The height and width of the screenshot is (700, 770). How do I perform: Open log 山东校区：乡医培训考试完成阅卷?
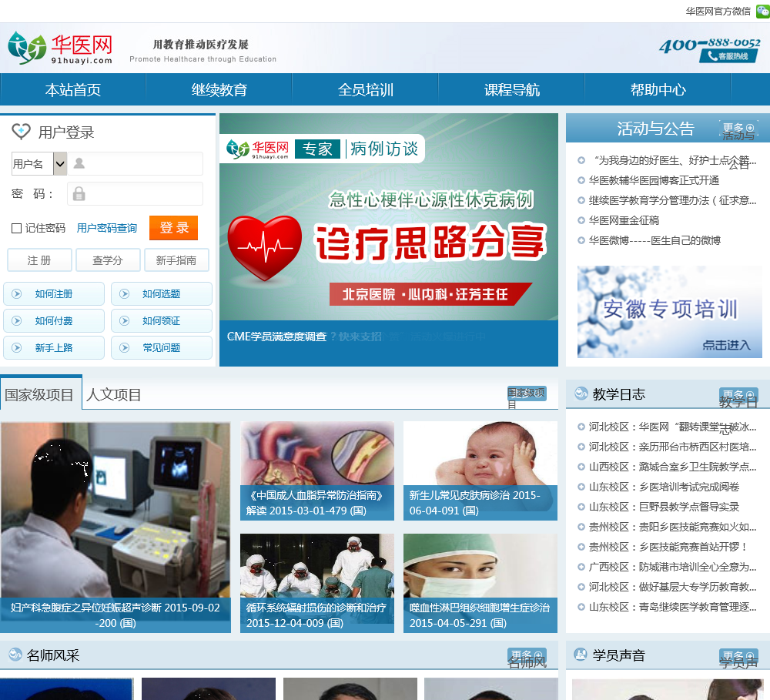tap(664, 487)
